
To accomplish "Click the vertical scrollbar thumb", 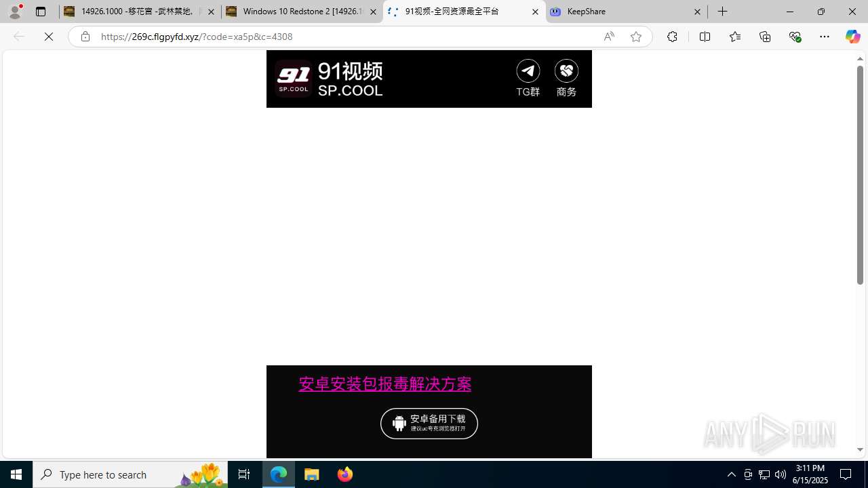I will click(860, 175).
